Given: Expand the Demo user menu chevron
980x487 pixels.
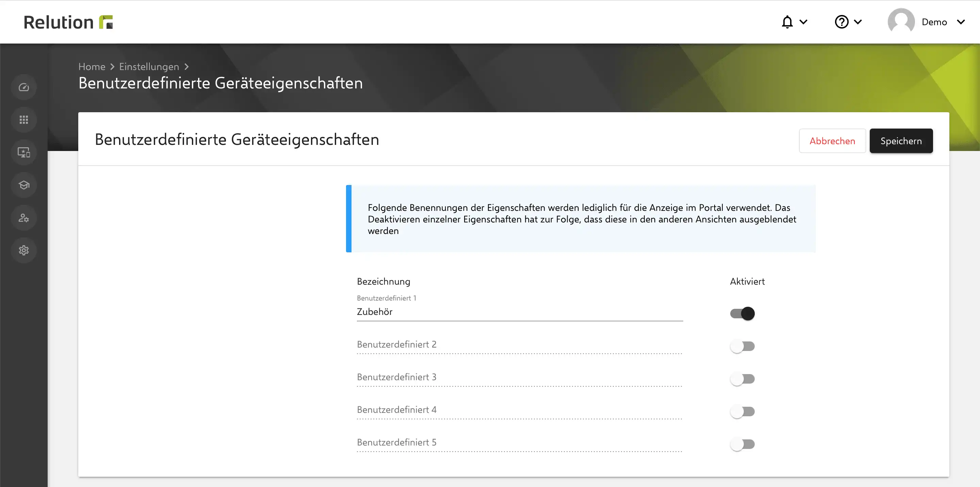Looking at the screenshot, I should [961, 22].
